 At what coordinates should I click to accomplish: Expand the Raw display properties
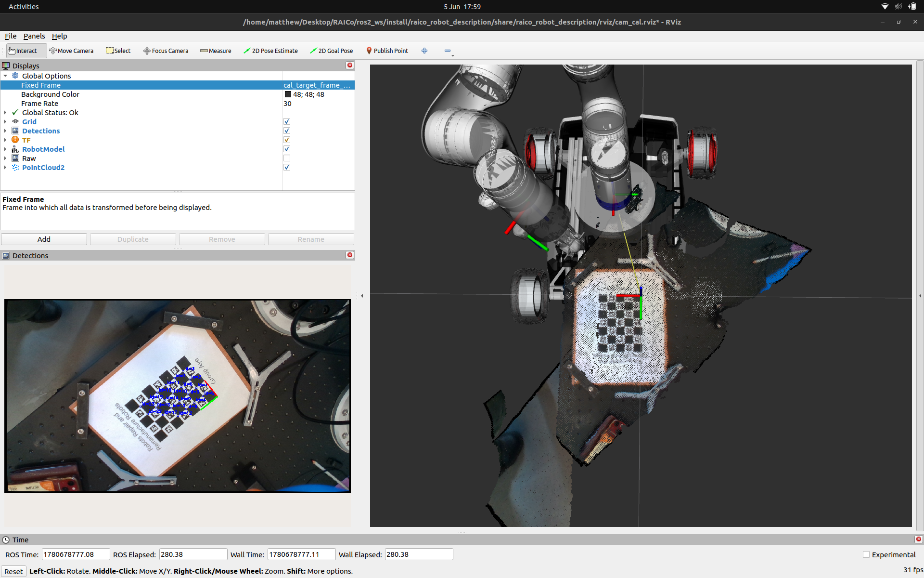[x=5, y=158]
